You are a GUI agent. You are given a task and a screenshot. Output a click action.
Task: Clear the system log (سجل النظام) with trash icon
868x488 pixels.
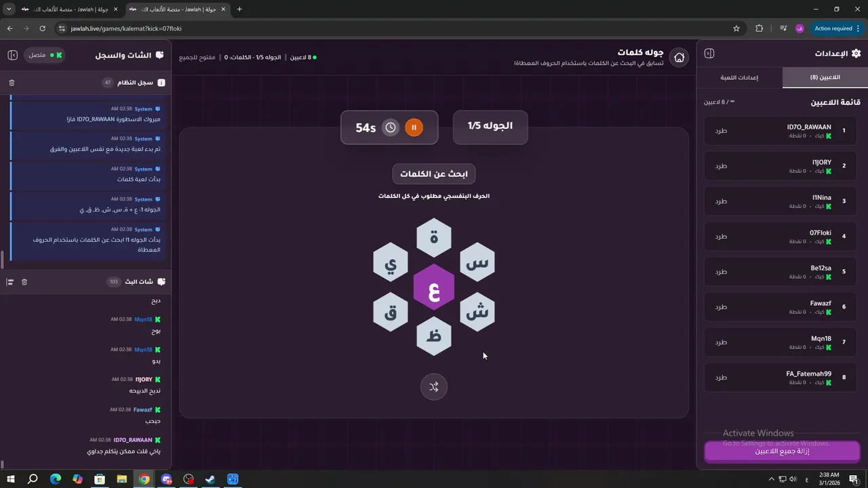click(12, 83)
